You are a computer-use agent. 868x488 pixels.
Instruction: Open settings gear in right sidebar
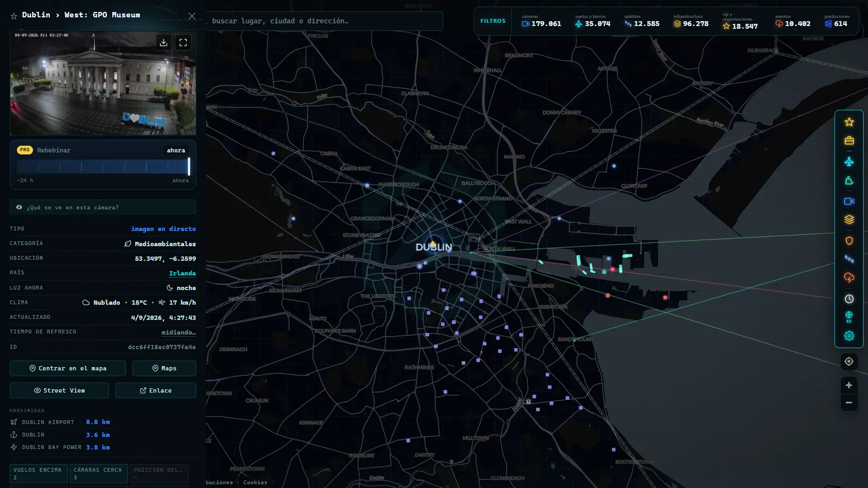pos(849,336)
